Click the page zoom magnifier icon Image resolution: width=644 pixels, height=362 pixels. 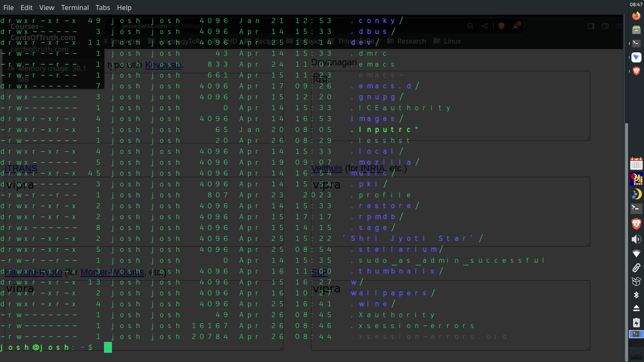[x=470, y=26]
